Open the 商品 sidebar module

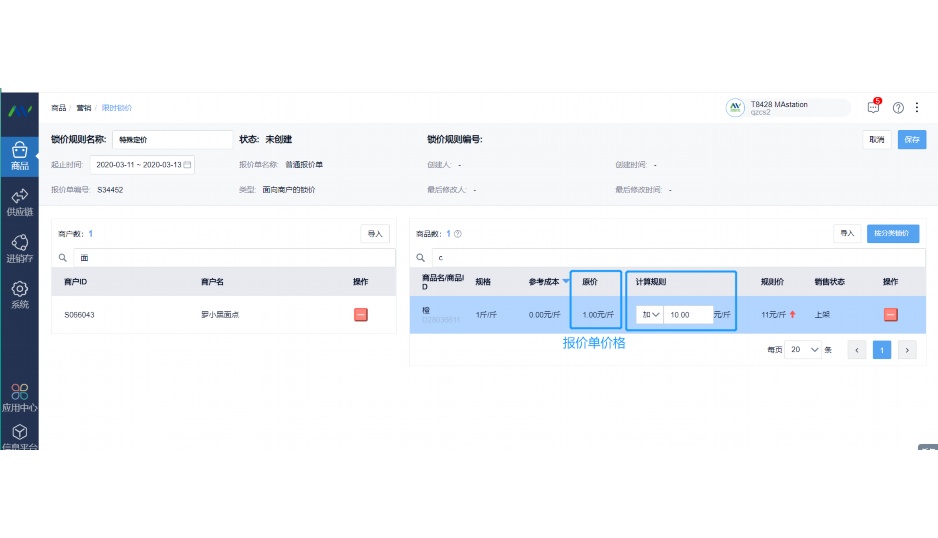19,156
